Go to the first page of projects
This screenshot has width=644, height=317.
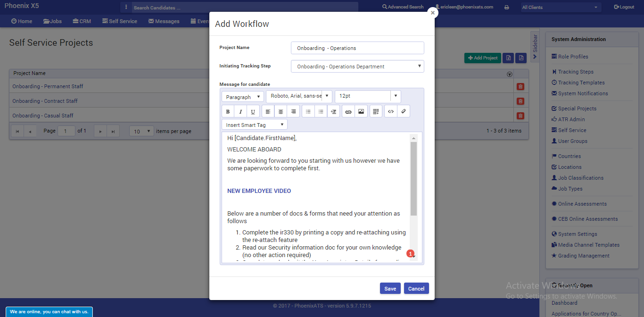tap(17, 131)
